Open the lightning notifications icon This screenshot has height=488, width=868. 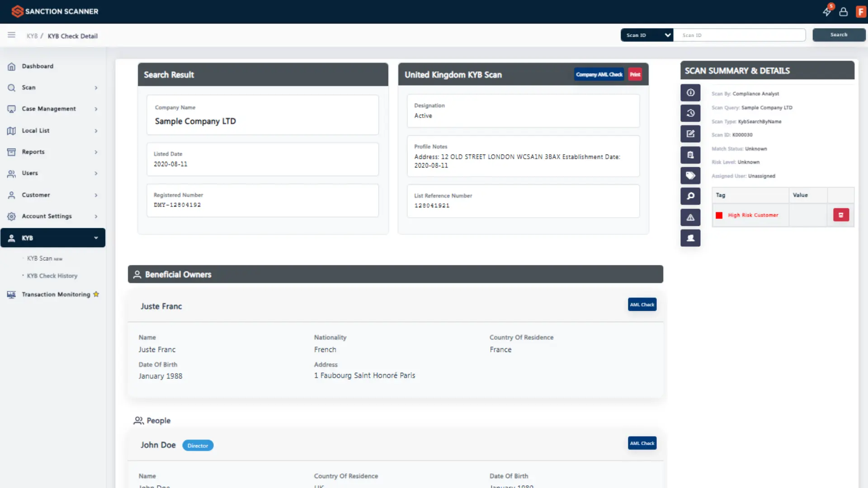click(827, 12)
